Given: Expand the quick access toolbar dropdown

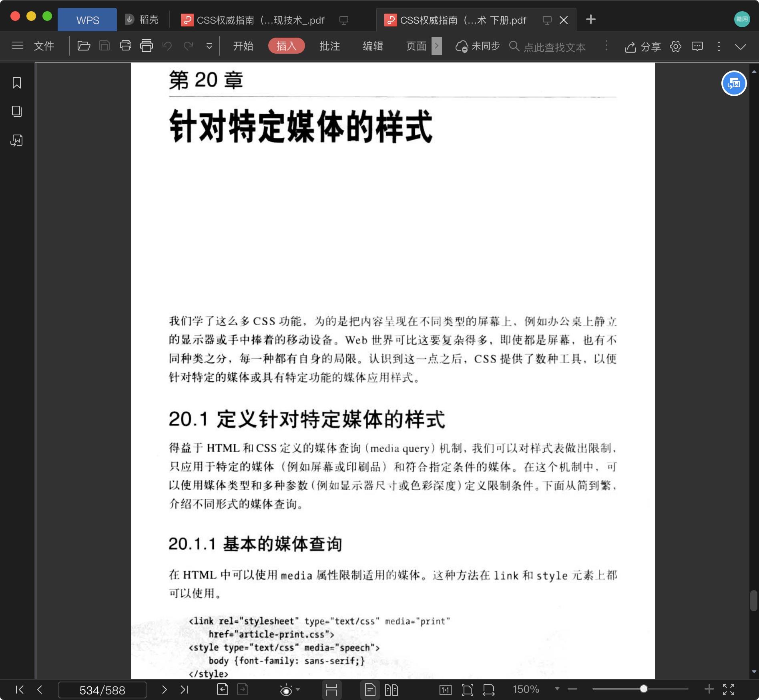Looking at the screenshot, I should coord(209,46).
